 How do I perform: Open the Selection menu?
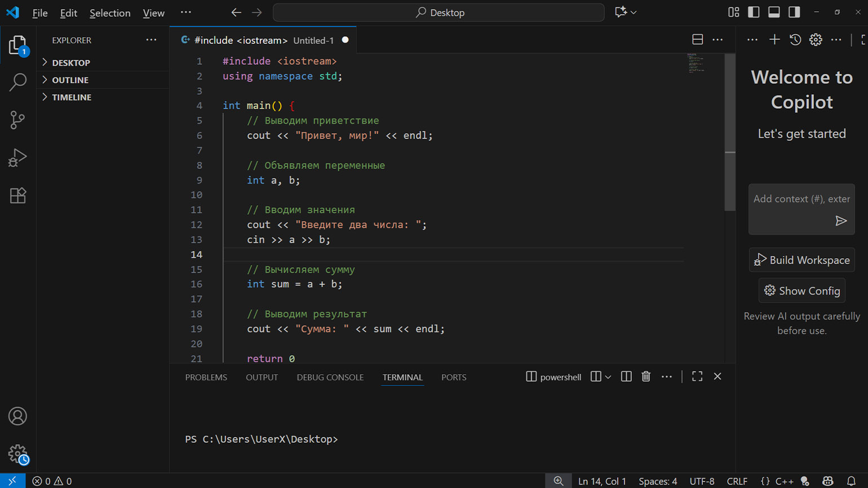[110, 13]
